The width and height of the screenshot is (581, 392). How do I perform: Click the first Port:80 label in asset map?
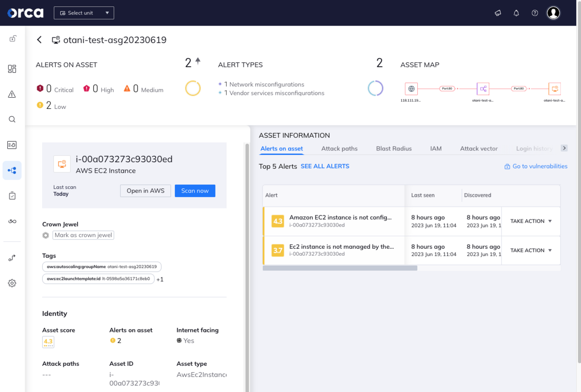click(447, 89)
